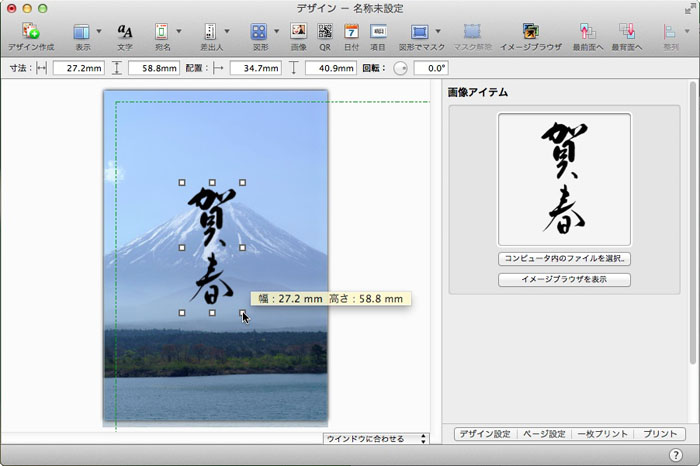Click コンピュータ内のファイルを選択 button
The height and width of the screenshot is (466, 700).
point(564,259)
